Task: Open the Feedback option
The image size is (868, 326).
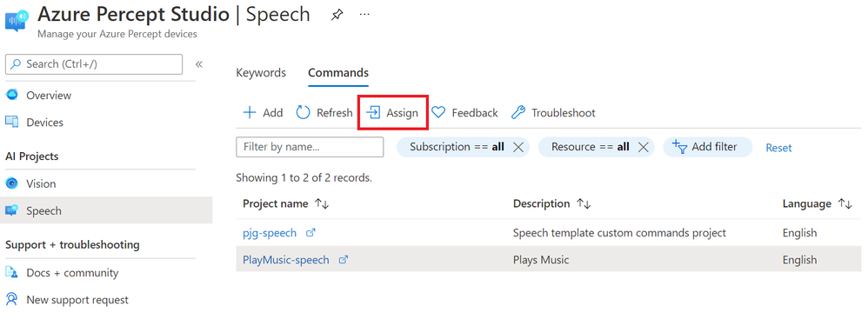Action: click(x=464, y=113)
